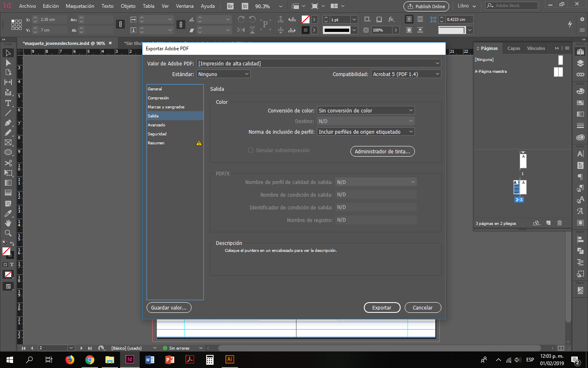The height and width of the screenshot is (368, 588).
Task: Open Administrador de tinta dialog
Action: coord(382,151)
